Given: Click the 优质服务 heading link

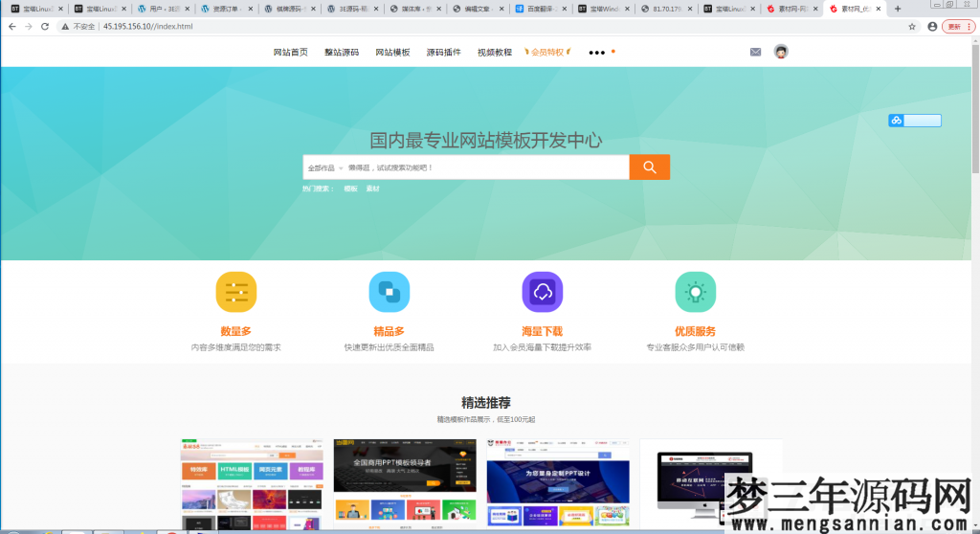Looking at the screenshot, I should click(695, 331).
